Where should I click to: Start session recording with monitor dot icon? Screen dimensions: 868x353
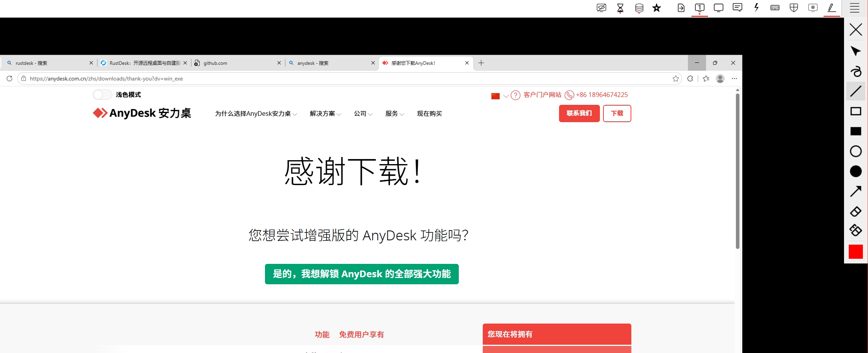point(813,7)
